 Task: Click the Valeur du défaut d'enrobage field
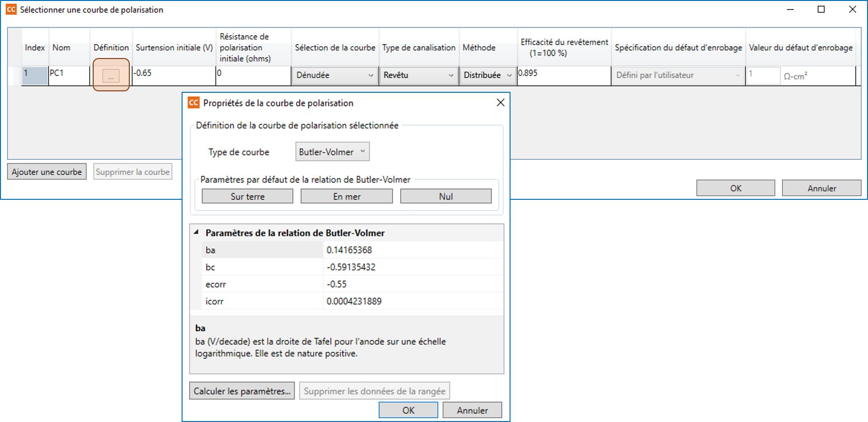coord(763,75)
